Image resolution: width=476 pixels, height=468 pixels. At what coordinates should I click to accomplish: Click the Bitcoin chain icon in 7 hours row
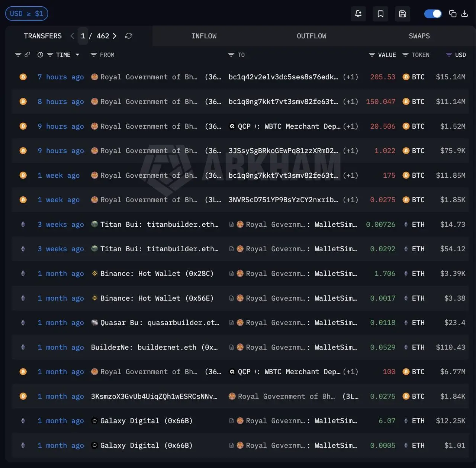tap(23, 77)
